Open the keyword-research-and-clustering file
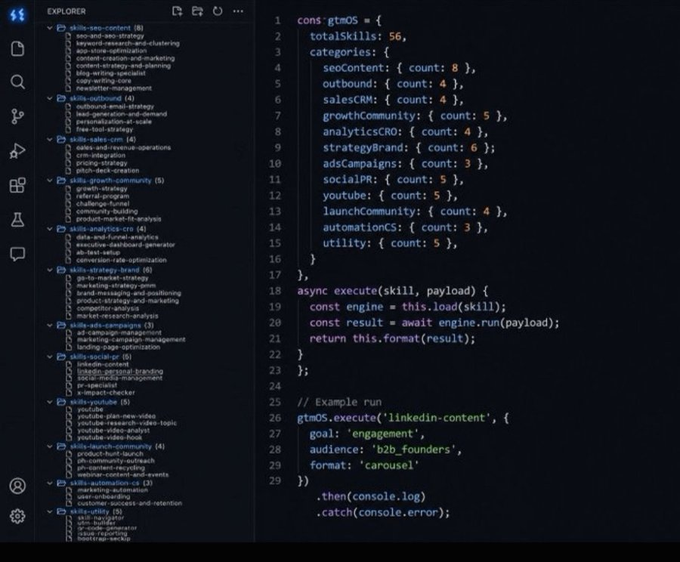 pos(128,43)
